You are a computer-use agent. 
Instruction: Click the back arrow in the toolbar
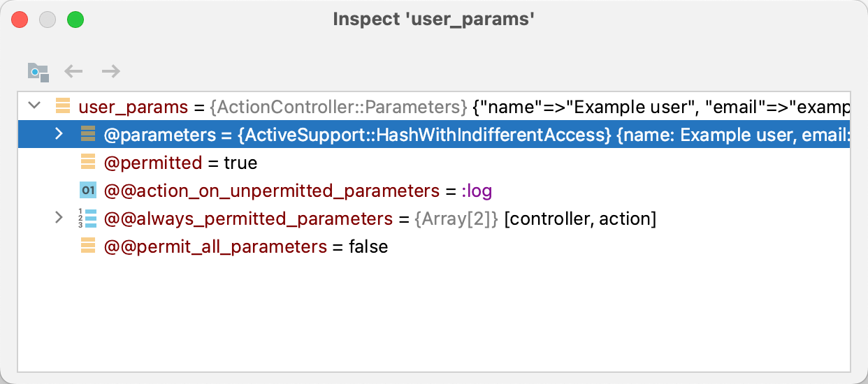73,71
